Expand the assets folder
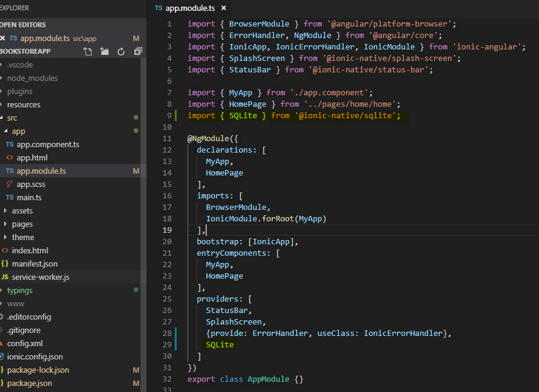 (22, 210)
